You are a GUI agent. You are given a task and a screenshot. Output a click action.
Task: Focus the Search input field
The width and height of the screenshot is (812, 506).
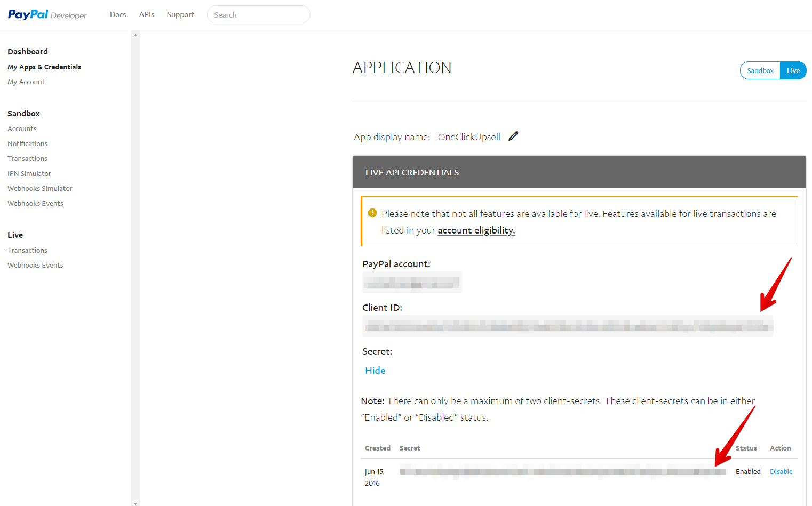259,14
